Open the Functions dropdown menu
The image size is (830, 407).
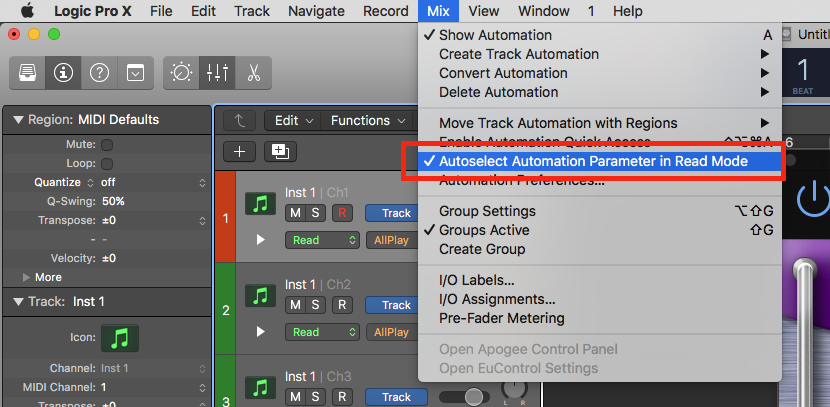pyautogui.click(x=368, y=120)
